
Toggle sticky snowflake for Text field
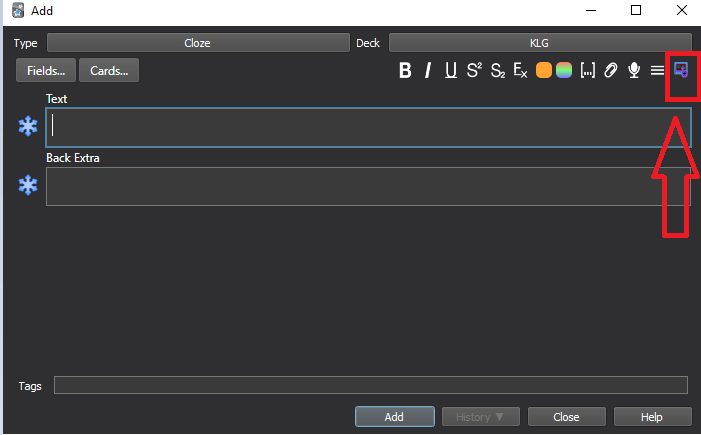pyautogui.click(x=28, y=126)
